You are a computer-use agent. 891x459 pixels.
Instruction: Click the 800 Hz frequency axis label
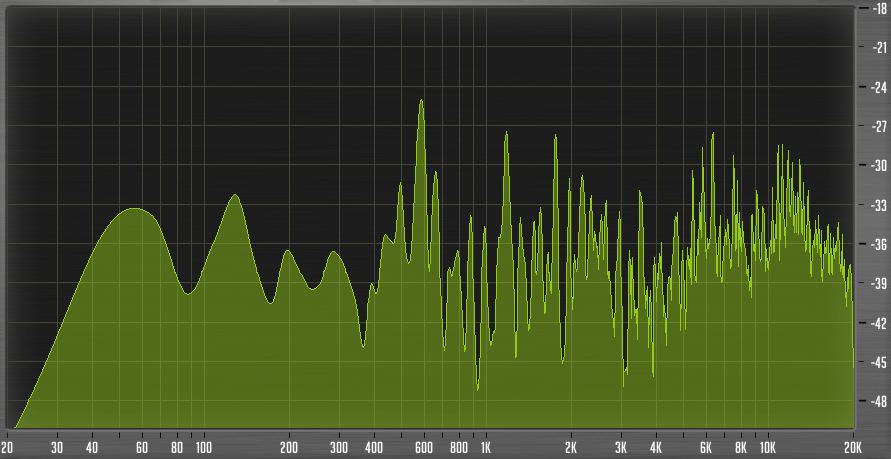tap(459, 446)
